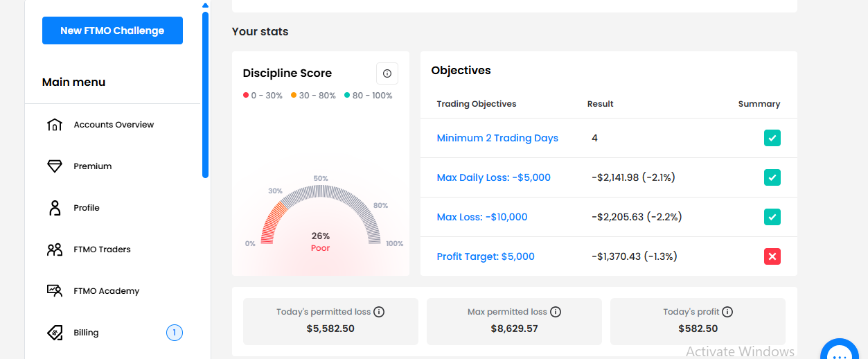Click the FTMO Traders people icon

(x=55, y=249)
